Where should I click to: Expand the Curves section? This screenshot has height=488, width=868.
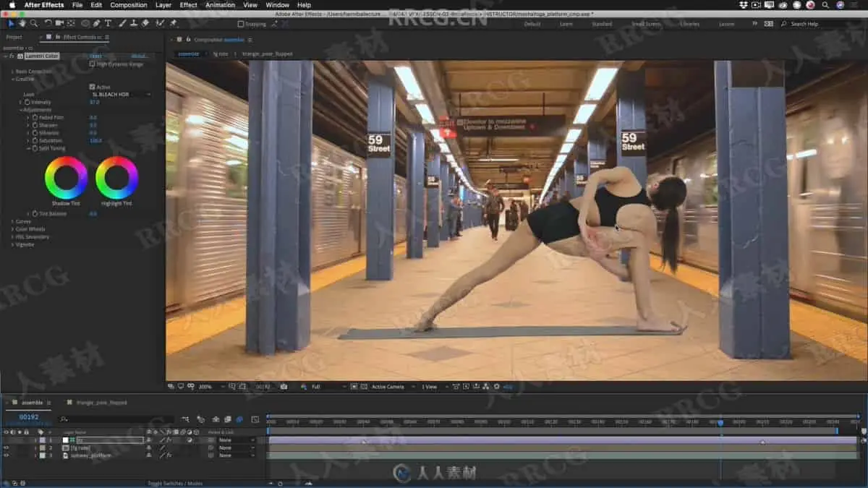pos(12,221)
